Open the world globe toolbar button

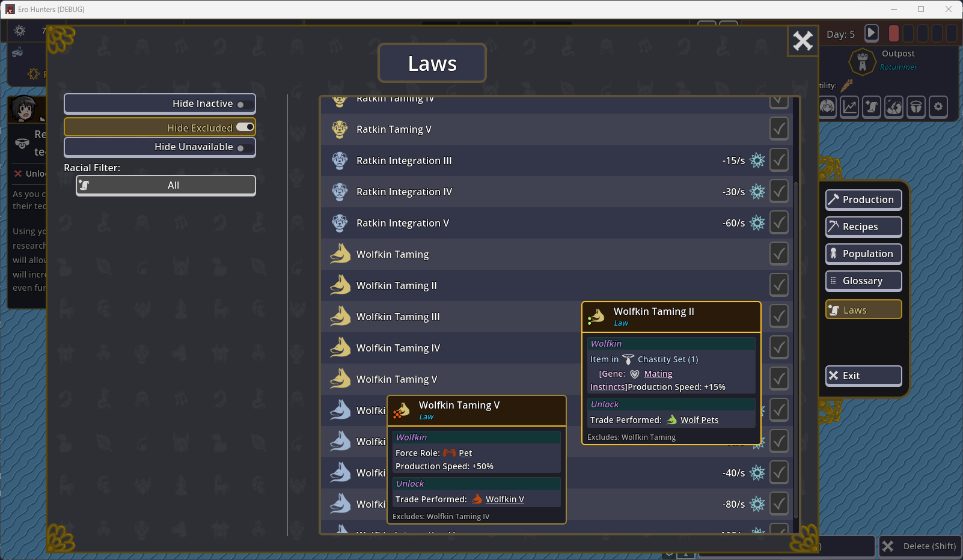pyautogui.click(x=894, y=107)
